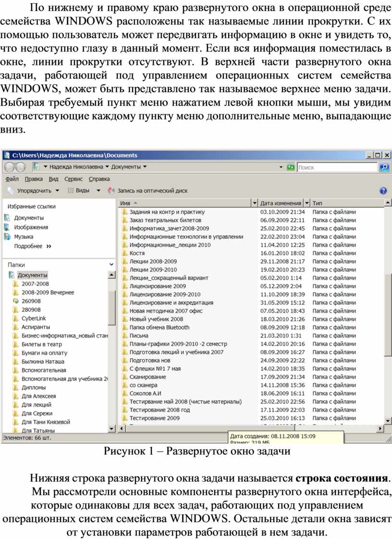Image resolution: width=392 pixels, height=539 pixels.
Task: Click the address bar location icon
Action: [x=36, y=167]
